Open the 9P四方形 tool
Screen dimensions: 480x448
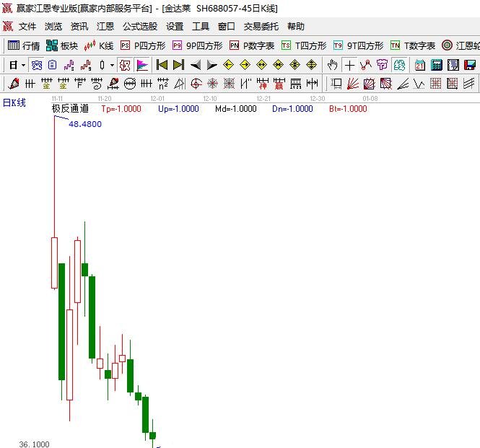(x=198, y=45)
